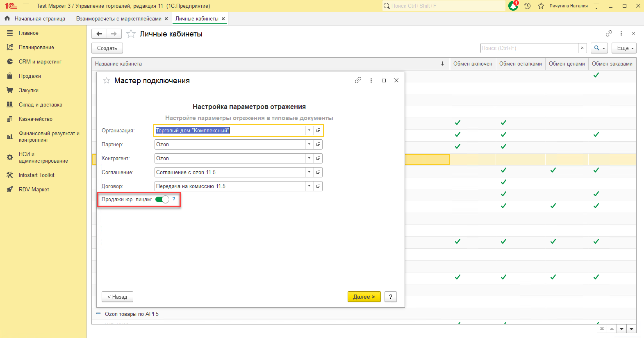Click the Поиск (Ctrl+F) list search field
This screenshot has height=338, width=644.
click(x=529, y=48)
